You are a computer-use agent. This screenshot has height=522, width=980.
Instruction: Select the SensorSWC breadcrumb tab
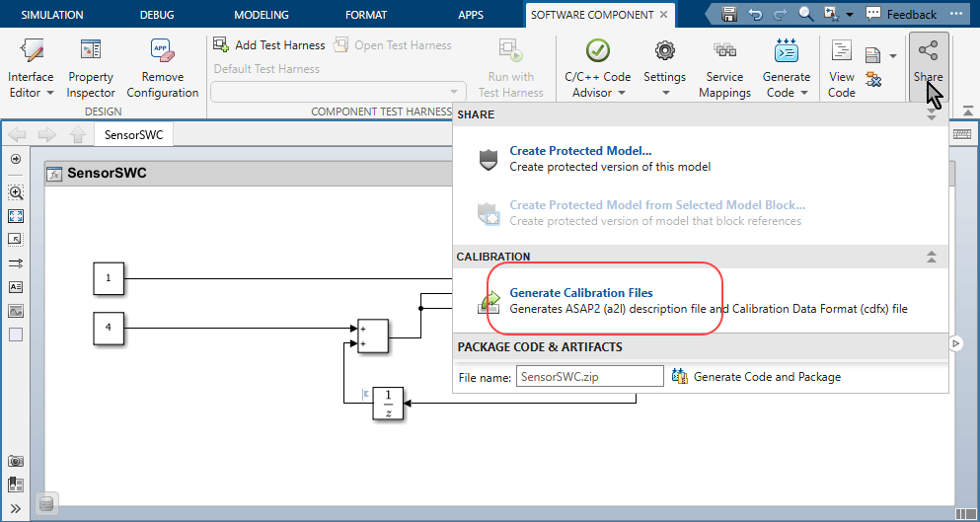[x=134, y=134]
